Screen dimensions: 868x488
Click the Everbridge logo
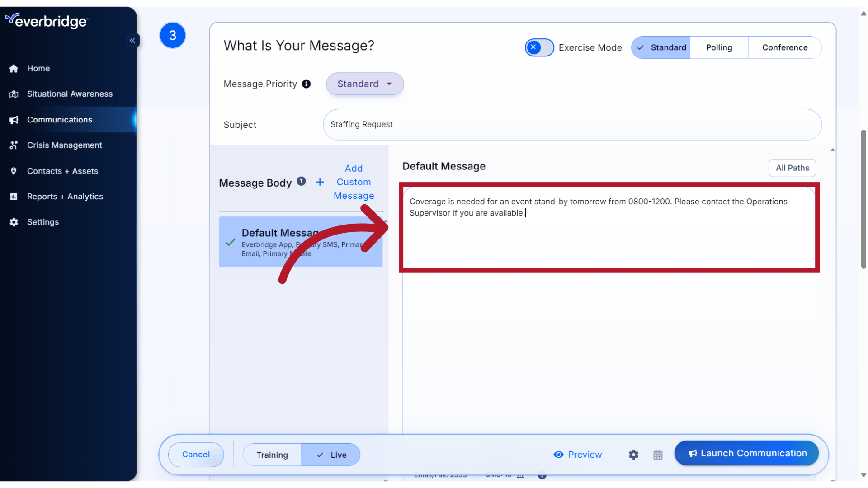tap(47, 20)
